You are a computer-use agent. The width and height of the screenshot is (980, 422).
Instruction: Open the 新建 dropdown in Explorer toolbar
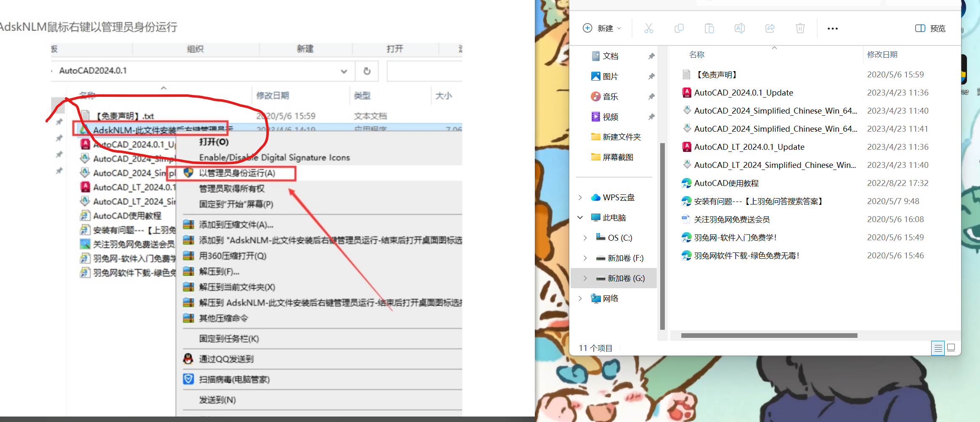602,28
